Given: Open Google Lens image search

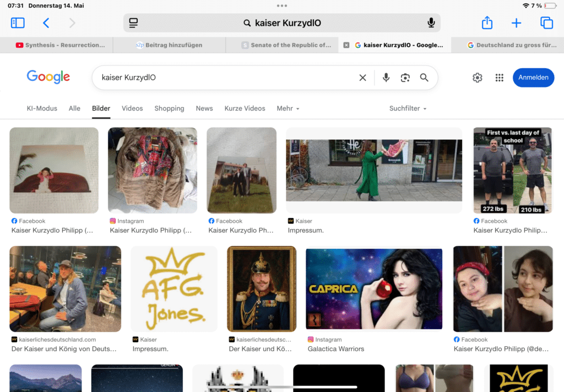Looking at the screenshot, I should (405, 78).
